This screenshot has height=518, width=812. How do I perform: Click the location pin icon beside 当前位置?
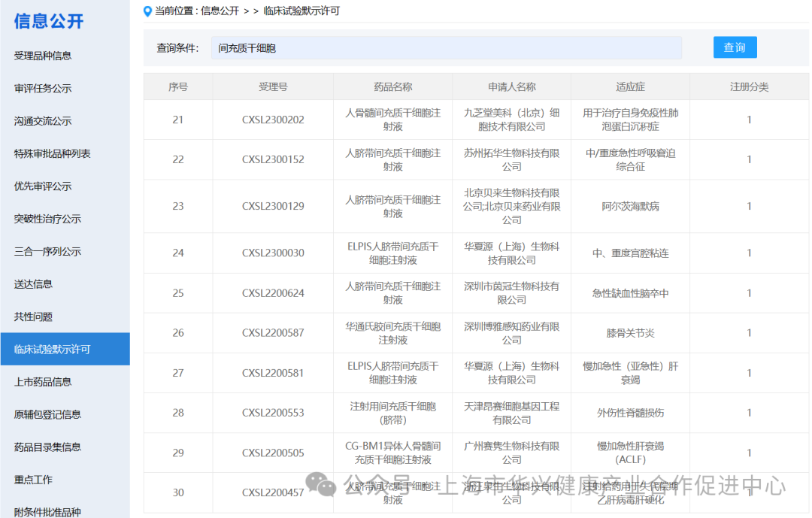[147, 11]
